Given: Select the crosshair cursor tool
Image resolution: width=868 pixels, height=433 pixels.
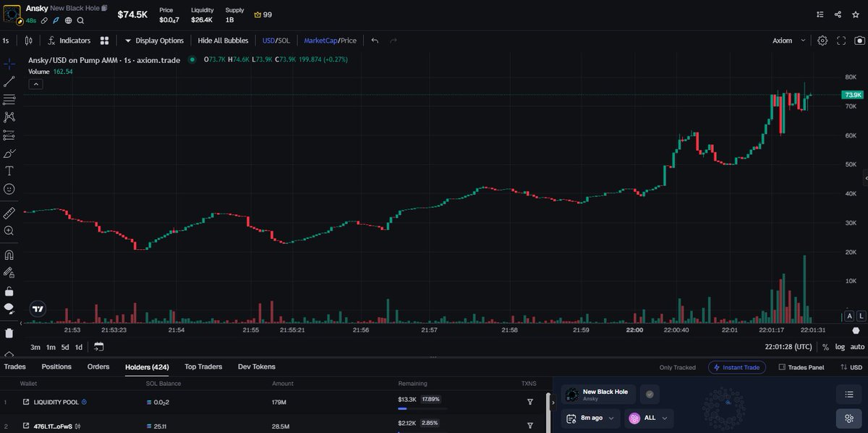Looking at the screenshot, I should (9, 64).
